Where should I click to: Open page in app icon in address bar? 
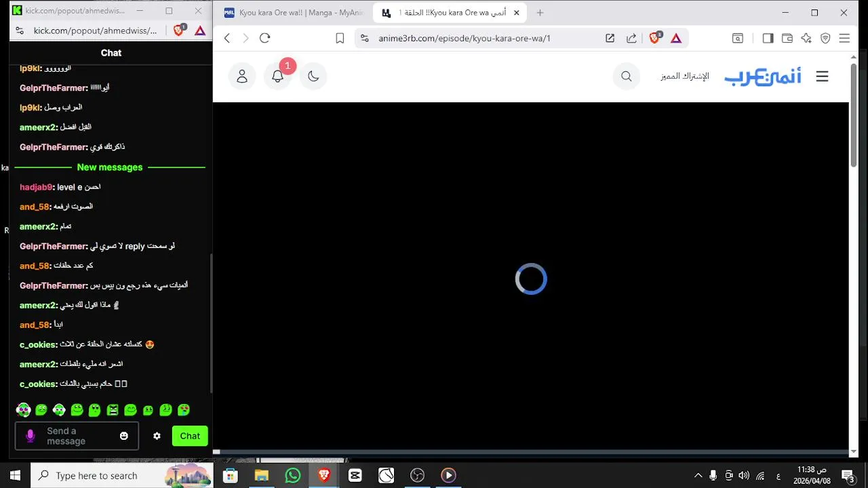point(610,39)
